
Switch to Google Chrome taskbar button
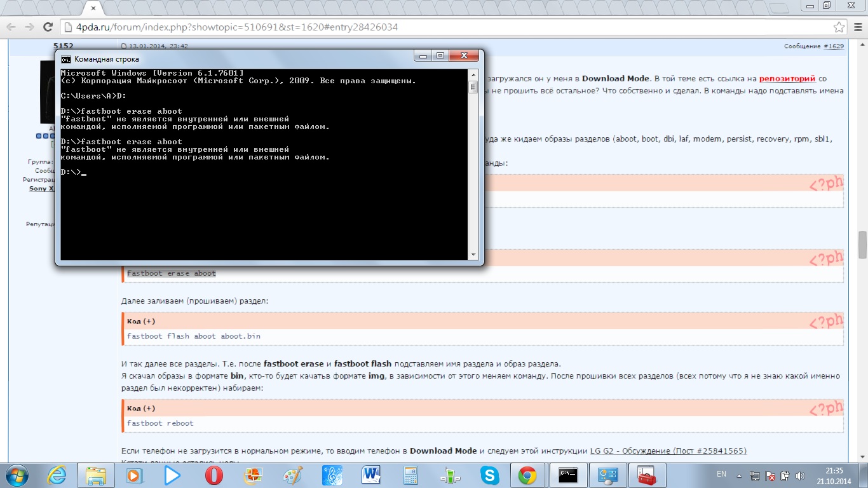coord(527,475)
